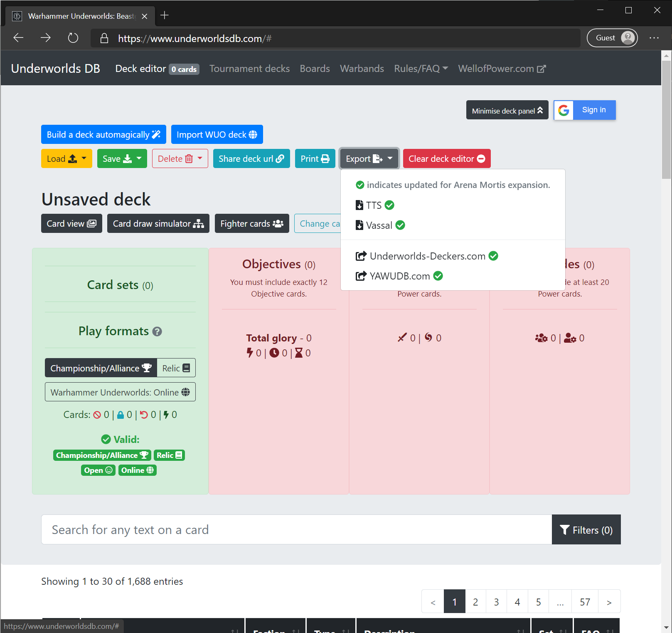
Task: Expand the Save dropdown
Action: click(122, 158)
